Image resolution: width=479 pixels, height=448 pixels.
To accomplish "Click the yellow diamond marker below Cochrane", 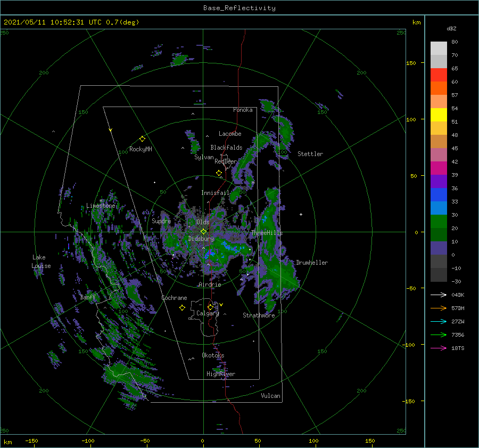I will pos(182,308).
